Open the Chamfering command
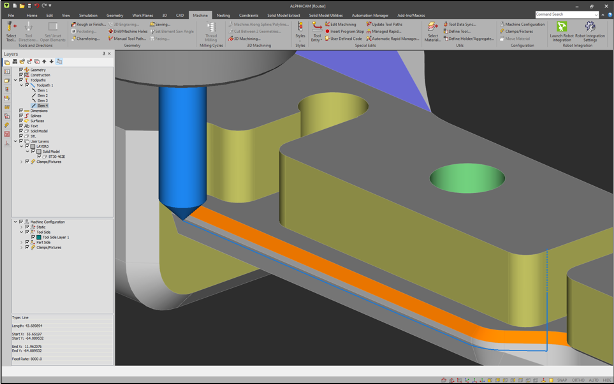The width and height of the screenshot is (614, 384). [85, 38]
